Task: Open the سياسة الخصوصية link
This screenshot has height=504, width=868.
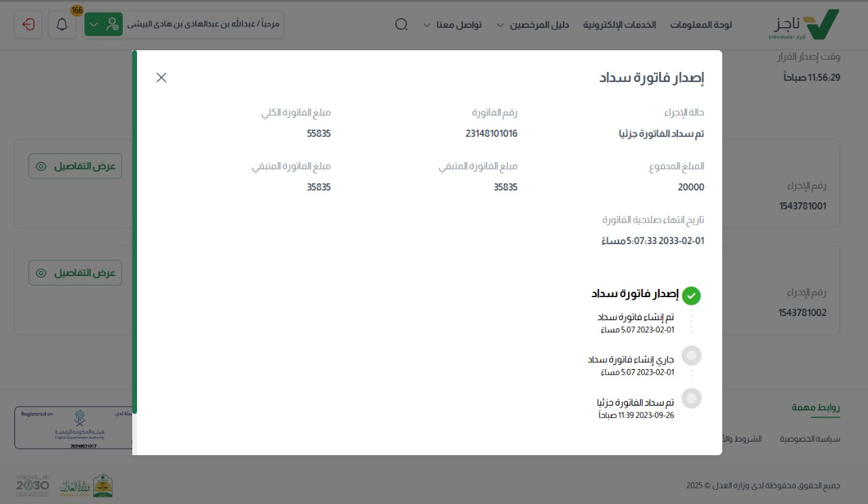Action: (x=810, y=439)
